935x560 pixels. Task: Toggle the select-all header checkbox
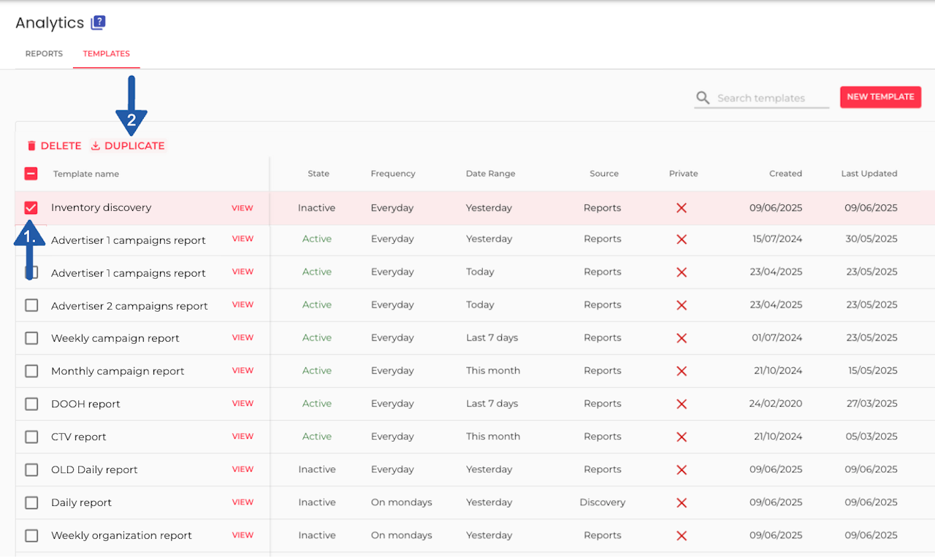click(31, 174)
